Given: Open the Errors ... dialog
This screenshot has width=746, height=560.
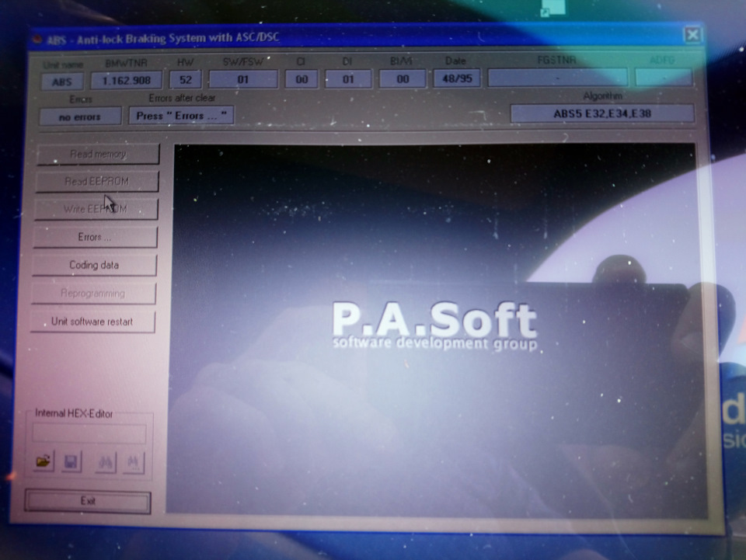Looking at the screenshot, I should pyautogui.click(x=95, y=237).
